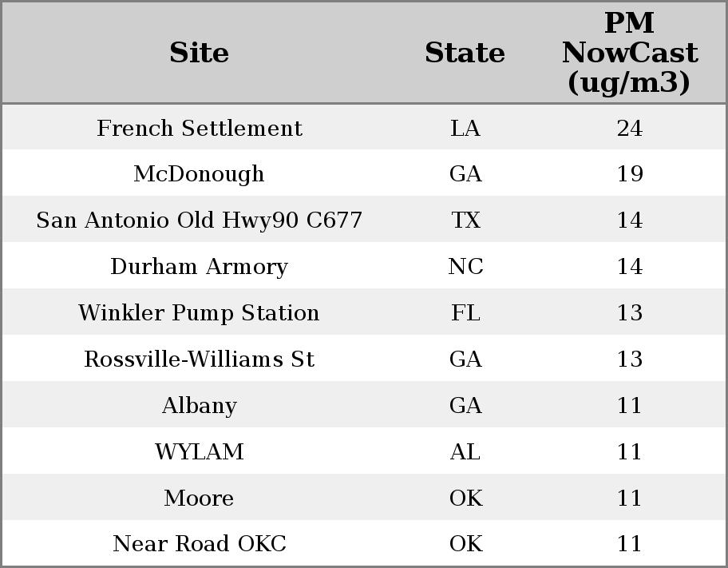Click the Albany site cell

pyautogui.click(x=200, y=406)
